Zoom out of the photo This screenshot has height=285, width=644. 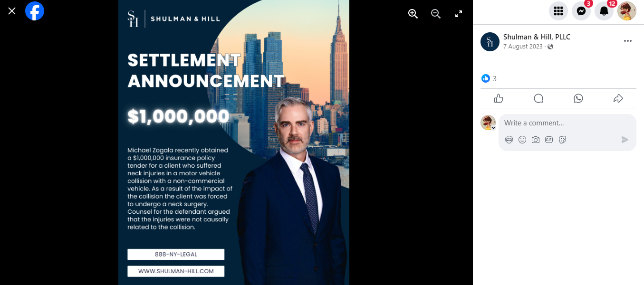pyautogui.click(x=436, y=14)
